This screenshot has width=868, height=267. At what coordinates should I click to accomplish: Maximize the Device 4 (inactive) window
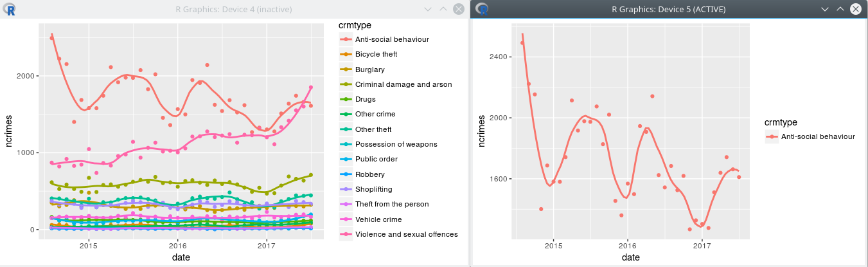tap(443, 9)
